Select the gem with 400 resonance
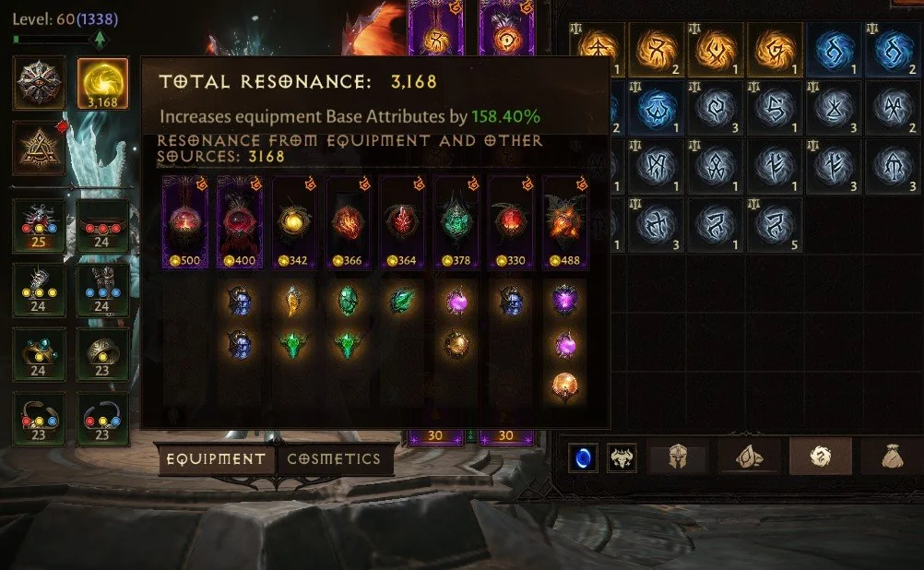This screenshot has height=570, width=924. point(239,222)
